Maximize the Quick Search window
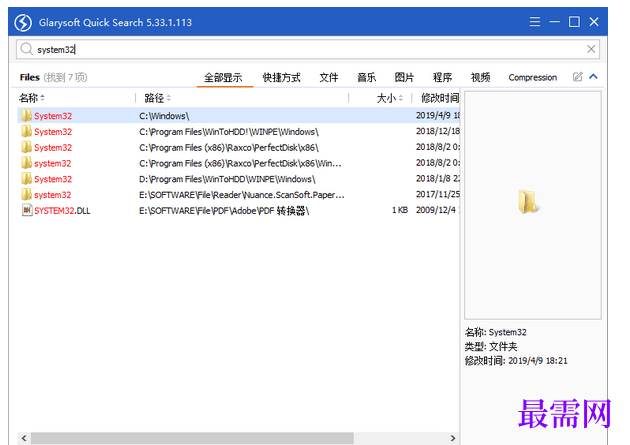The width and height of the screenshot is (630, 445). point(574,22)
